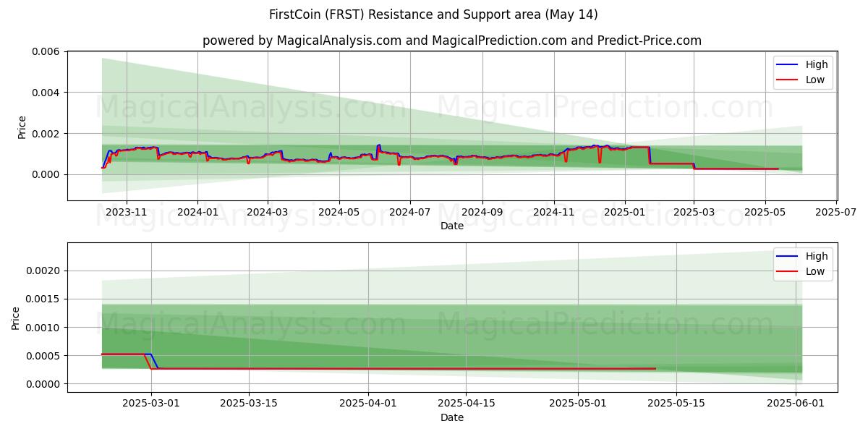Click the '2025-03-15' x-axis label
Image resolution: width=868 pixels, height=434 pixels.
click(249, 404)
